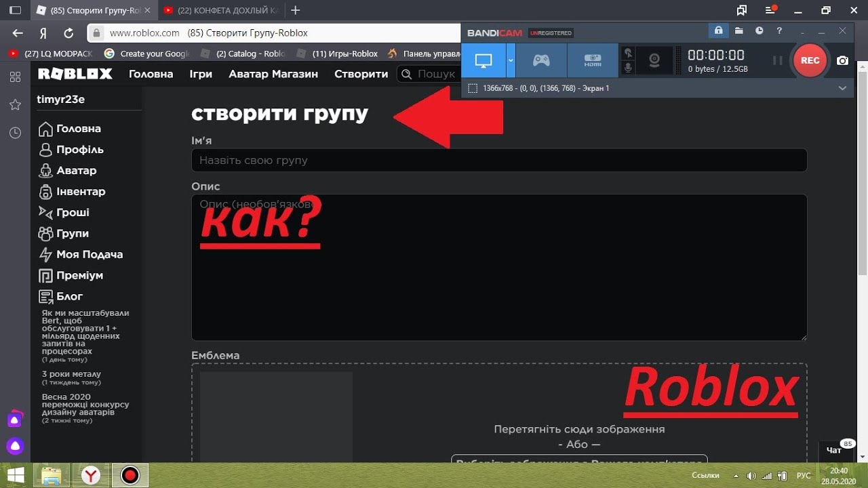
Task: Expand the Bandicam recording area chevron
Action: pyautogui.click(x=842, y=88)
